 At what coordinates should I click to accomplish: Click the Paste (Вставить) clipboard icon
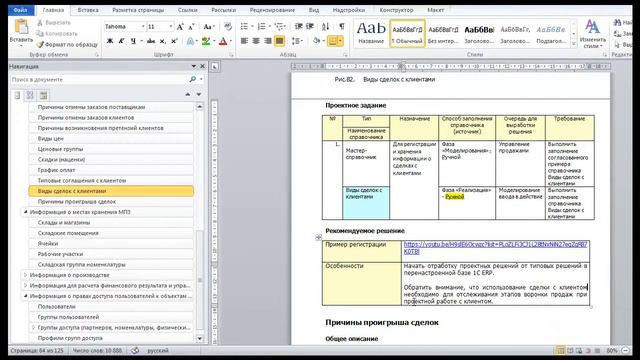[21, 28]
